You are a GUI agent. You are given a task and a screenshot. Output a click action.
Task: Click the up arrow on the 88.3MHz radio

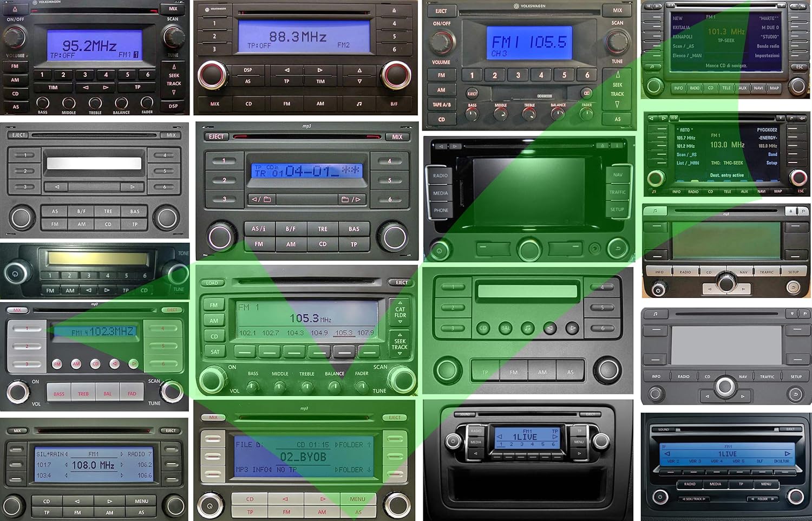pos(359,70)
